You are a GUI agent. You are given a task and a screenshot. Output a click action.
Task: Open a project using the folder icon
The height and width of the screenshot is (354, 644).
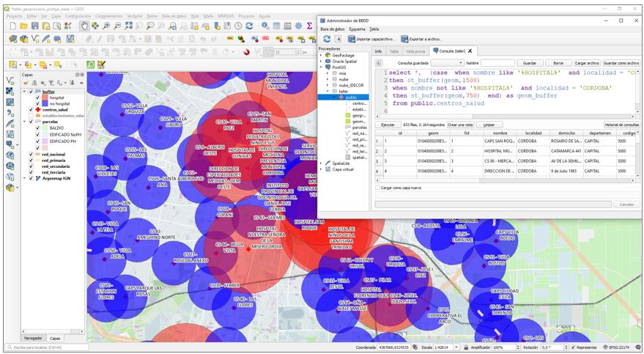24,26
